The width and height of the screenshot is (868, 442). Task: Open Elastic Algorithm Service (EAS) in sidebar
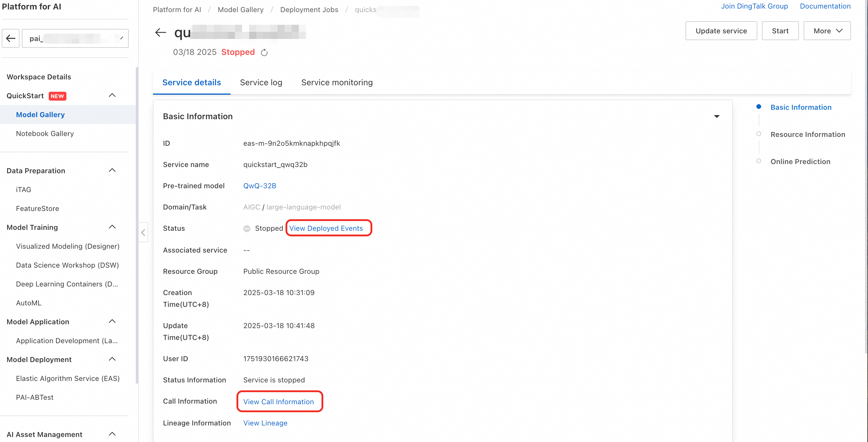(68, 378)
